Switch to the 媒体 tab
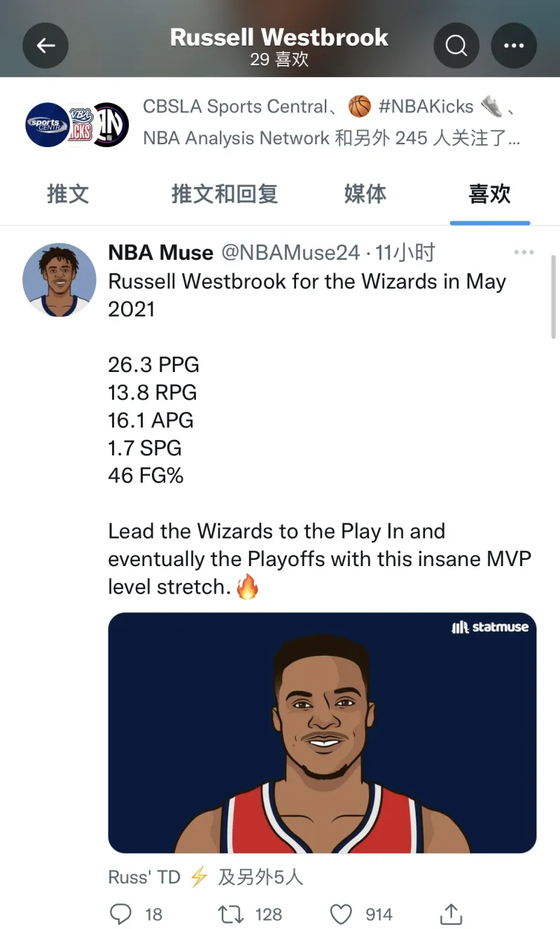 coord(365,194)
